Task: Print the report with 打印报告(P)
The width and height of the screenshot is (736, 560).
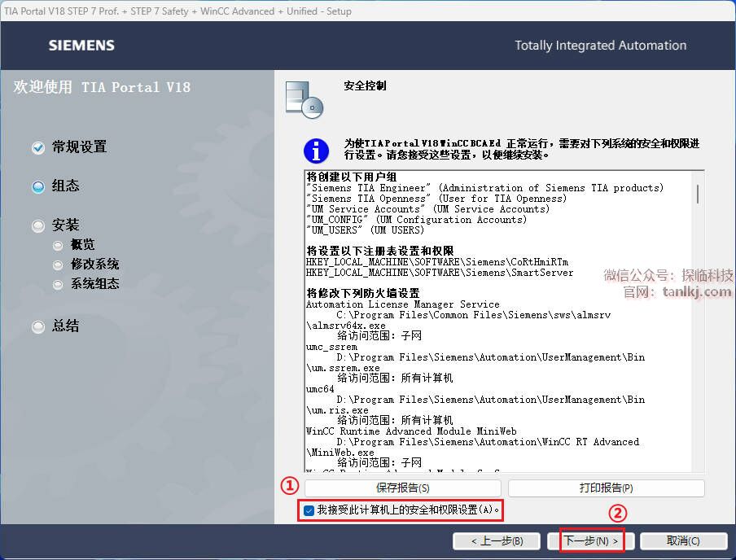Action: [x=606, y=488]
